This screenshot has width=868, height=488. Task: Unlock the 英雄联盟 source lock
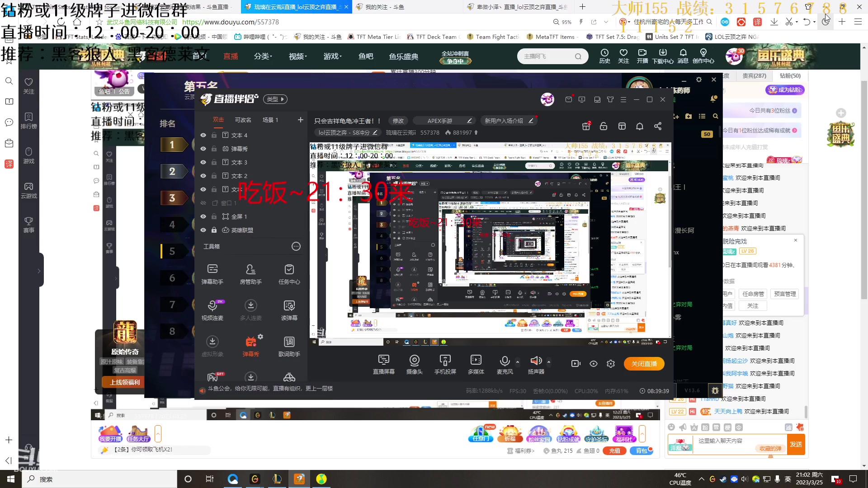click(214, 230)
